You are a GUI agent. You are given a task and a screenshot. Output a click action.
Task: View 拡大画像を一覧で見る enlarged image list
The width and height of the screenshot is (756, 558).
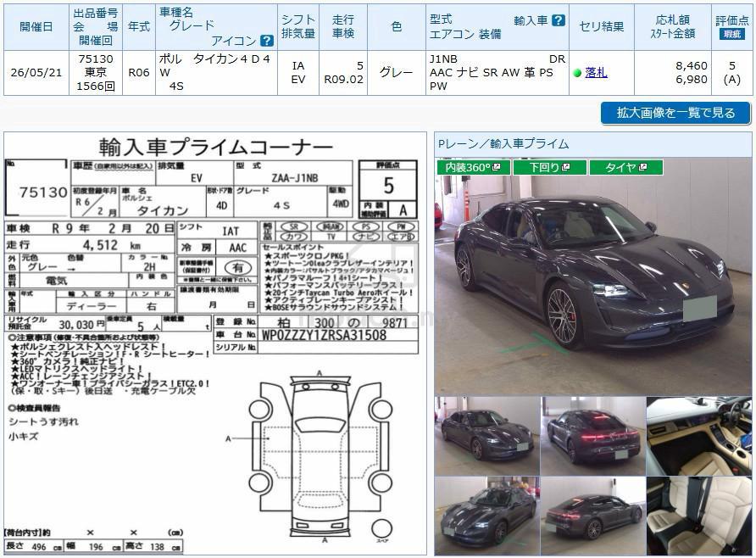[x=675, y=113]
